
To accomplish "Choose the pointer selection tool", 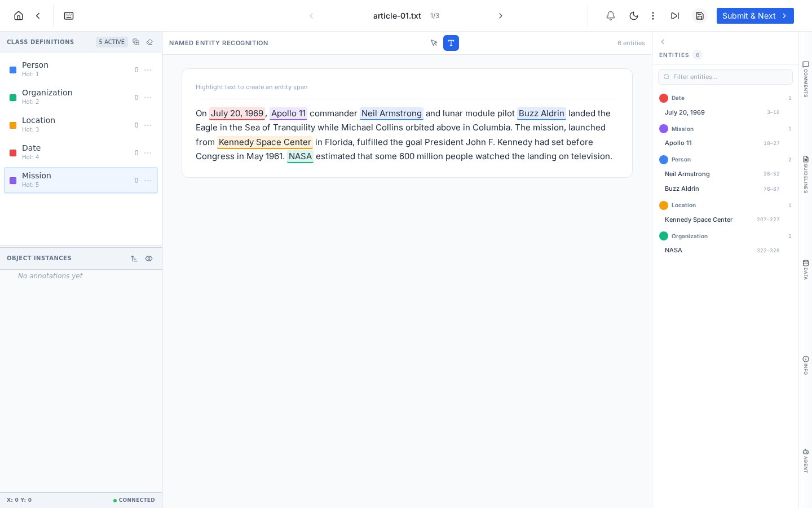I will [434, 43].
